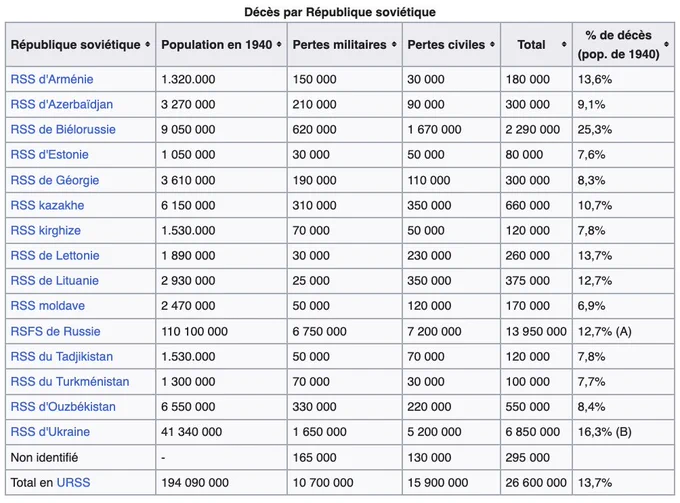Follow RSS de Lettonie link
The image size is (680, 503).
55,255
